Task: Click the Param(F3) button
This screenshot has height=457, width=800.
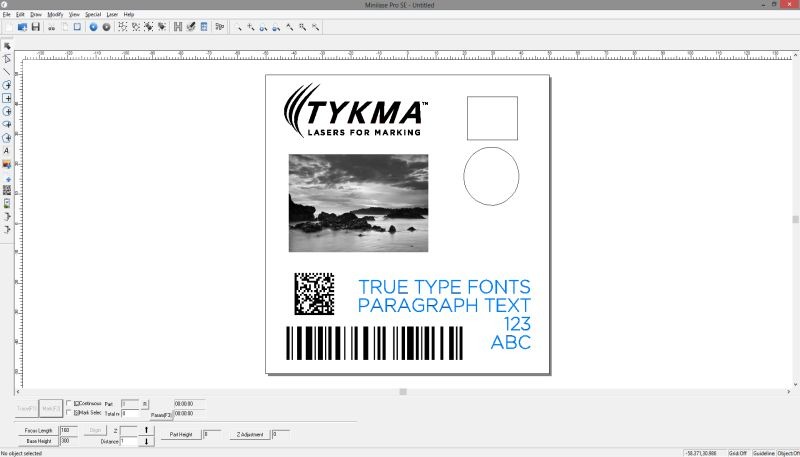Action: 161,415
